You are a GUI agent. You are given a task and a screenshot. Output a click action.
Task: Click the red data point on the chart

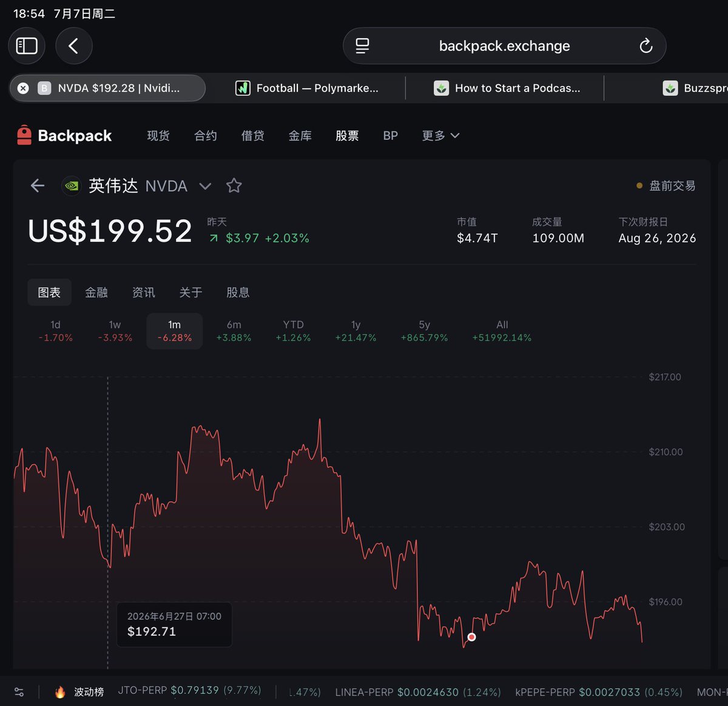pyautogui.click(x=471, y=637)
